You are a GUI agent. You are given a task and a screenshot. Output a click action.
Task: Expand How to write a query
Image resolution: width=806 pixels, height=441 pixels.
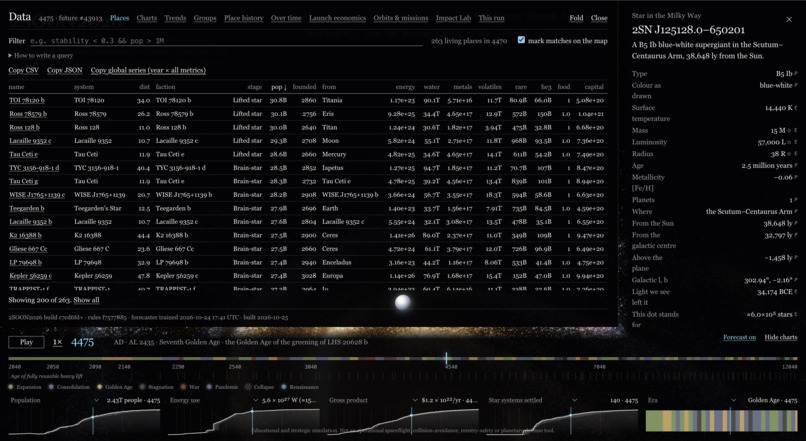pos(41,56)
